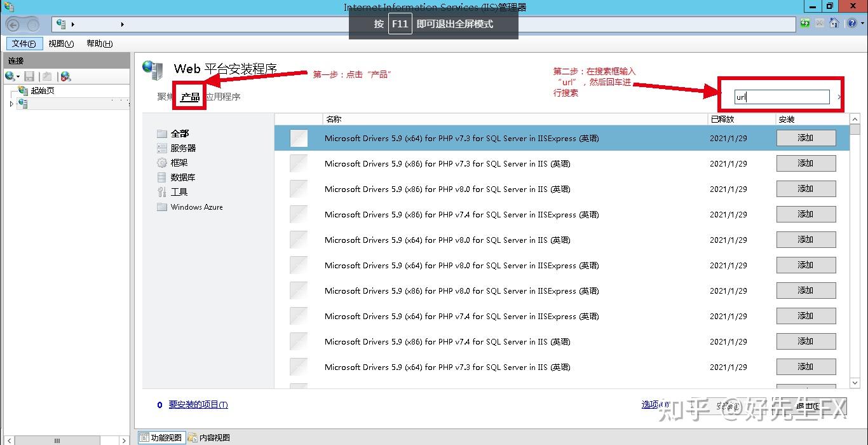This screenshot has height=445, width=868.
Task: Click the 全部 folder icon
Action: click(162, 133)
